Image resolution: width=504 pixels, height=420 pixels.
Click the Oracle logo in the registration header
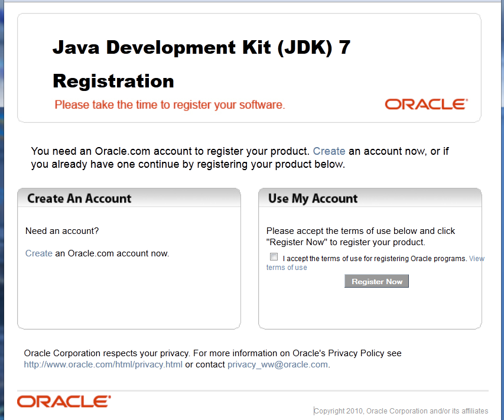point(425,104)
